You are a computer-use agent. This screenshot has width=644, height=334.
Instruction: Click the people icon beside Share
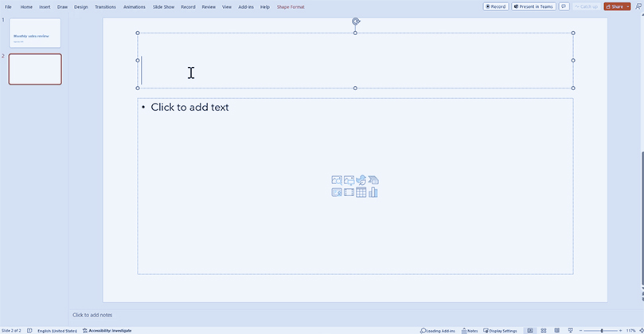(638, 6)
